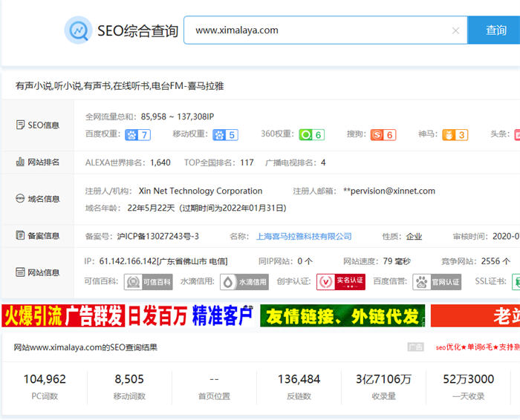520x420 pixels.
Task: Select the SEO信息 sidebar section
Action: 37,125
